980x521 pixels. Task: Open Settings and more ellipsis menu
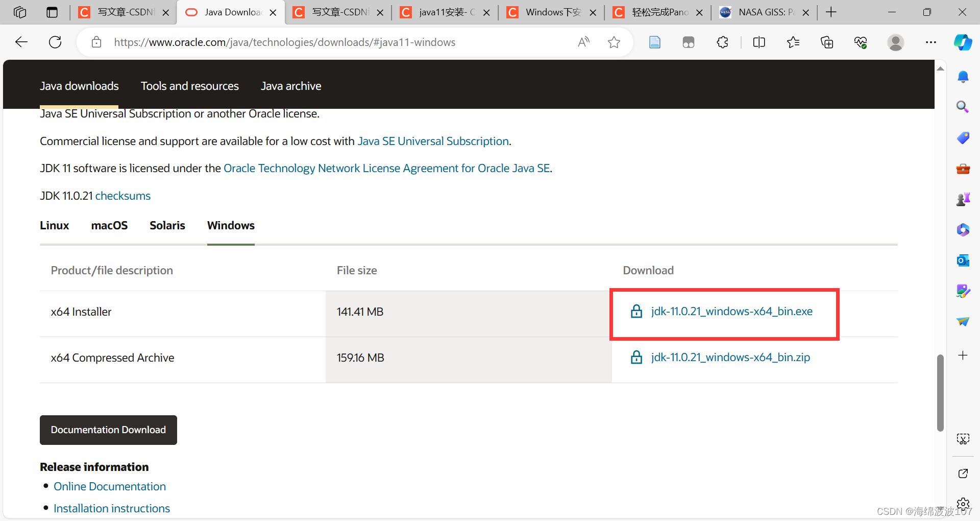930,42
